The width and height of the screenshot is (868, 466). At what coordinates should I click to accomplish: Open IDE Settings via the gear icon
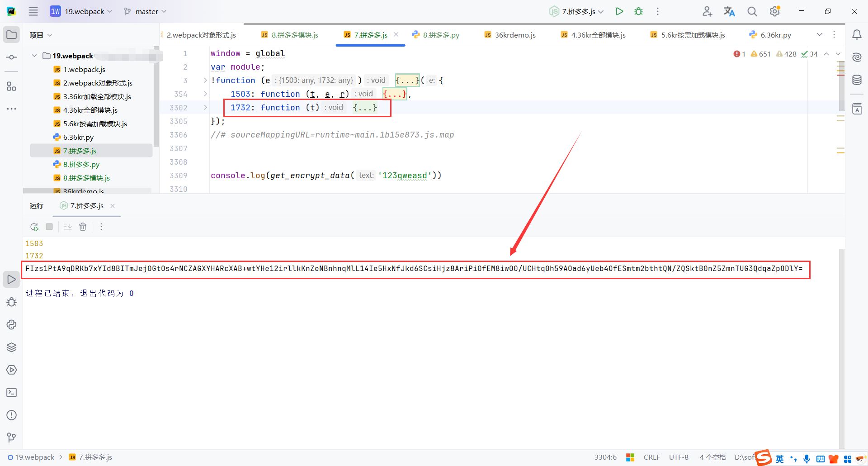tap(774, 11)
